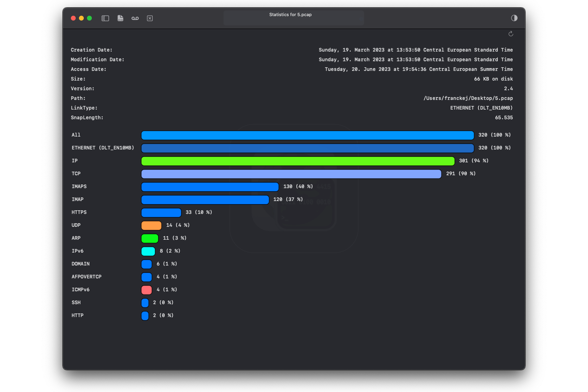Click the orange UDP bar
Screen dimensions: 588x392
point(151,225)
